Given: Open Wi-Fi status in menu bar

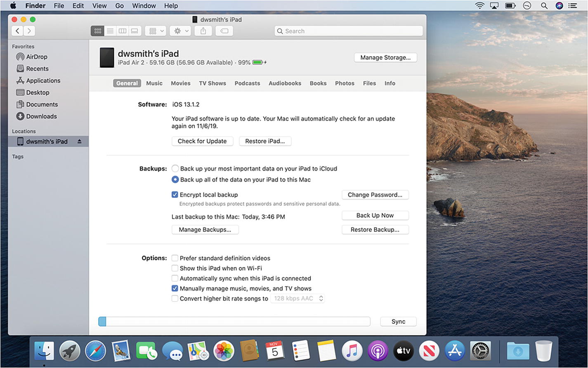Looking at the screenshot, I should point(479,6).
